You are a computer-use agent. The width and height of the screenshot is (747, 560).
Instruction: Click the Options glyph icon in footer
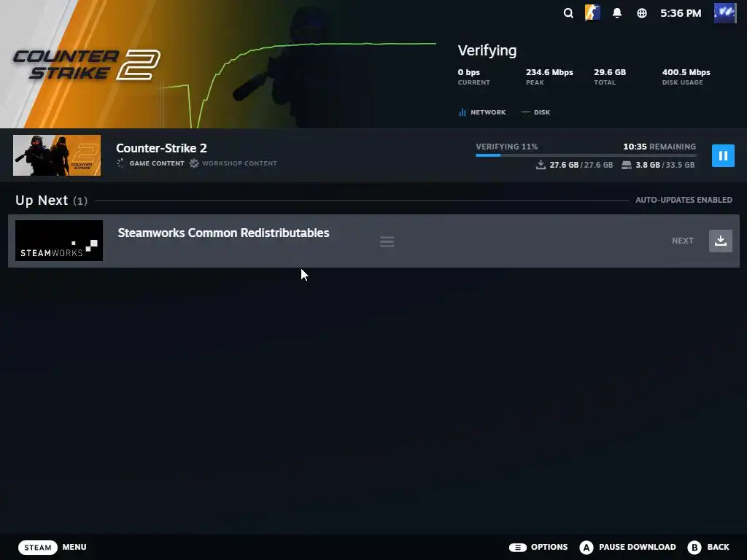(x=517, y=547)
